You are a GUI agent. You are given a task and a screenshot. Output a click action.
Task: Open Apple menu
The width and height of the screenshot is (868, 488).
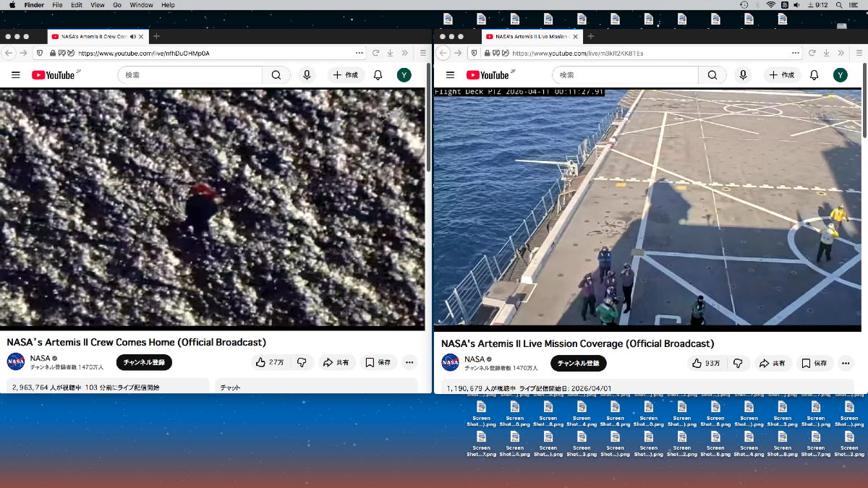[12, 5]
